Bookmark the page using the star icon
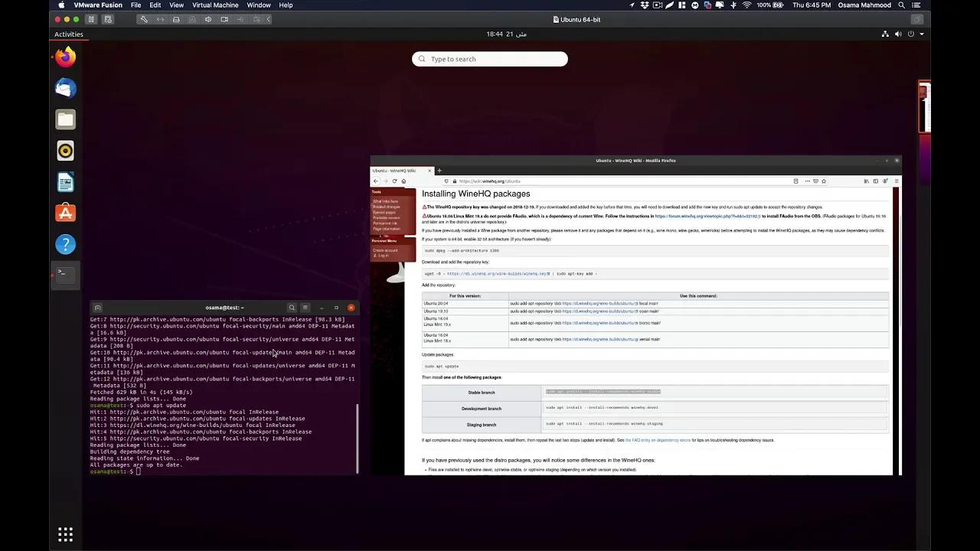980x551 pixels. click(824, 181)
